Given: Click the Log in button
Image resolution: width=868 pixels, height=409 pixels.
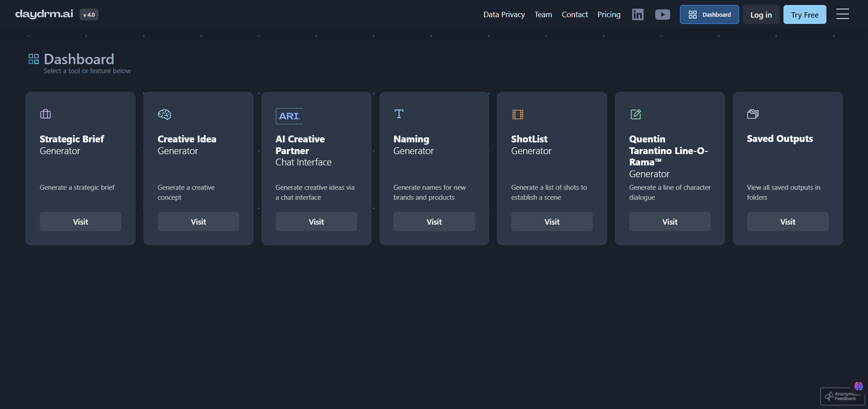Looking at the screenshot, I should (x=761, y=14).
